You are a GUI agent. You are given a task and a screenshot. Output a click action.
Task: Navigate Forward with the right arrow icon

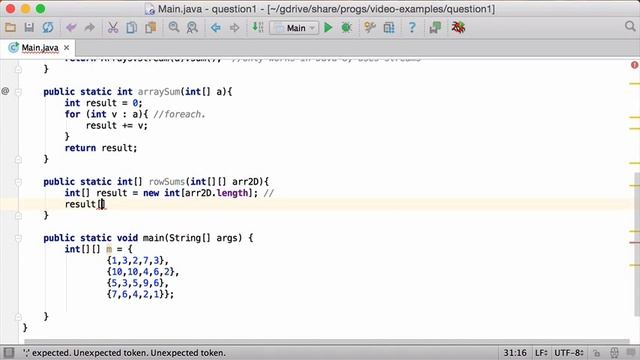tap(234, 28)
